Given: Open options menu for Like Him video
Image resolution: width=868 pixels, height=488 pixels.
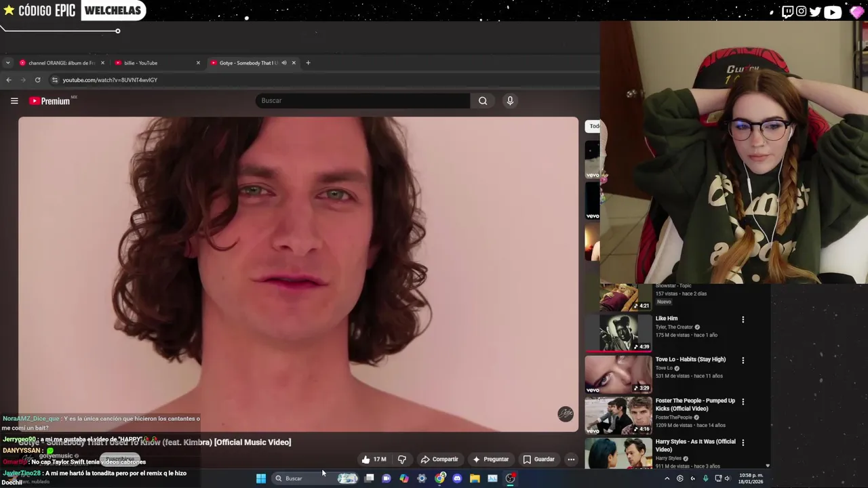Looking at the screenshot, I should (x=743, y=319).
